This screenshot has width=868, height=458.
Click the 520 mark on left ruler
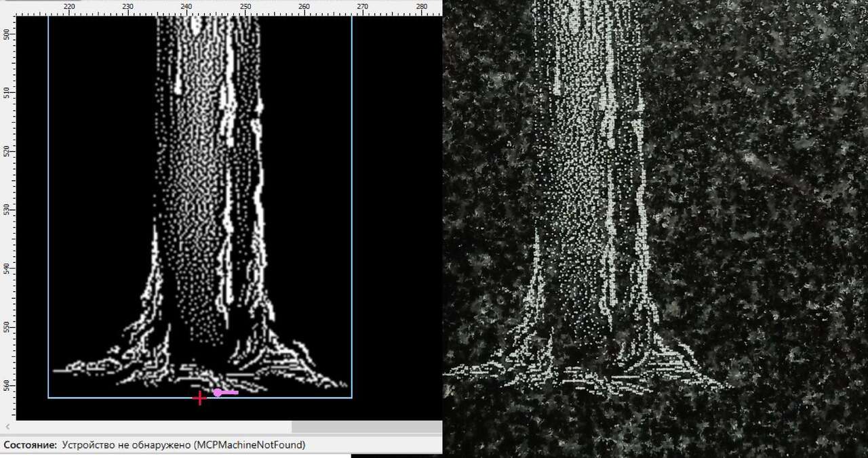click(7, 150)
